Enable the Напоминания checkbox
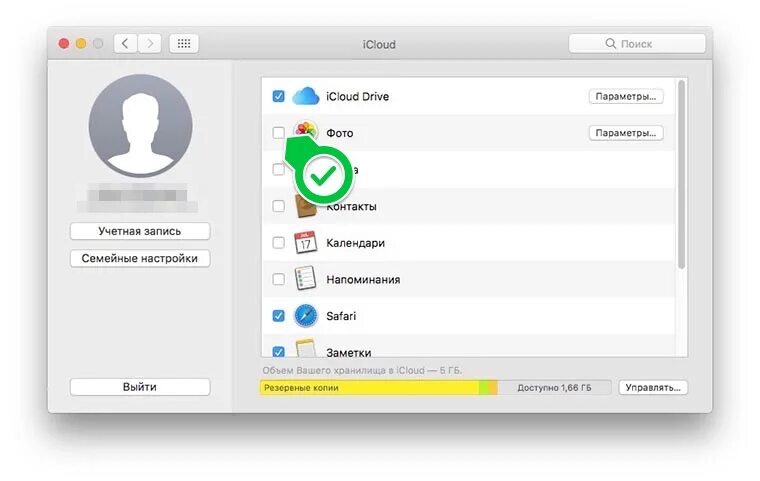Screen dimensions: 760x481 278,279
